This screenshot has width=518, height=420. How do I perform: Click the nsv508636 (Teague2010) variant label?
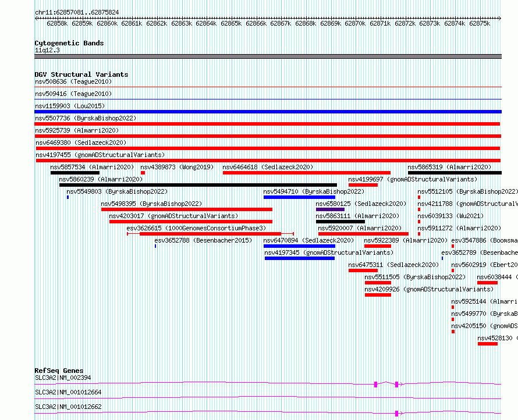[73, 81]
